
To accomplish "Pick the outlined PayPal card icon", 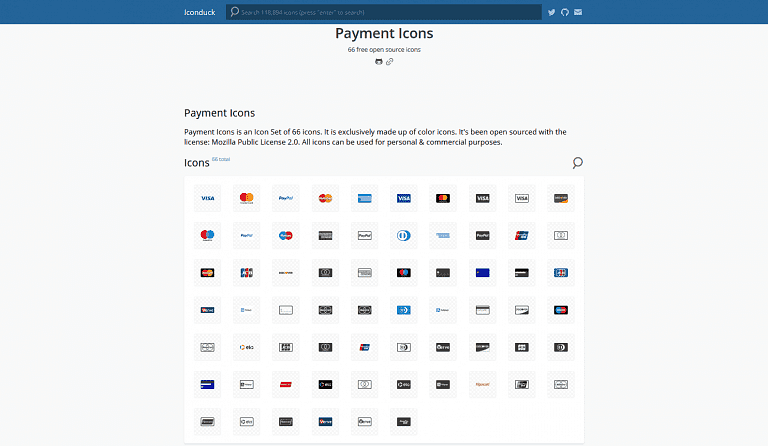I will pyautogui.click(x=364, y=235).
